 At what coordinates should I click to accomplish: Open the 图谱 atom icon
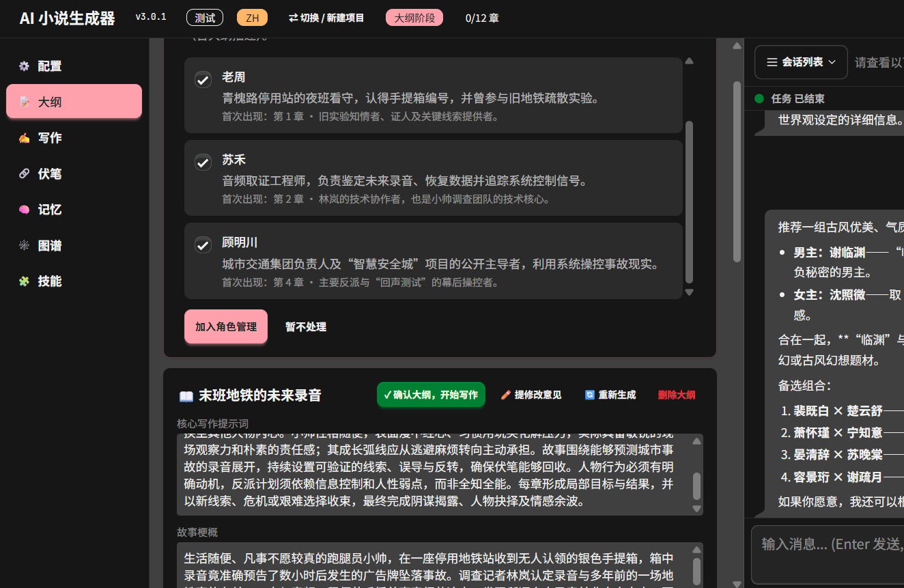pyautogui.click(x=25, y=245)
